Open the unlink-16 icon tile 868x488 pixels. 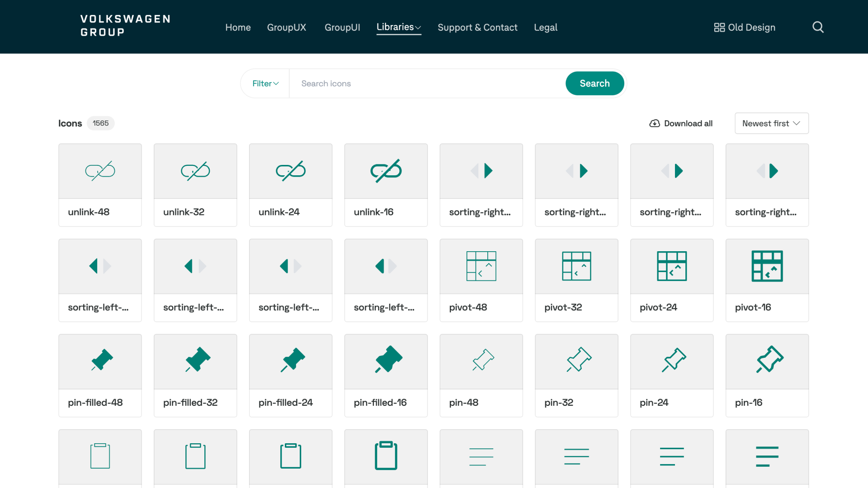point(386,185)
